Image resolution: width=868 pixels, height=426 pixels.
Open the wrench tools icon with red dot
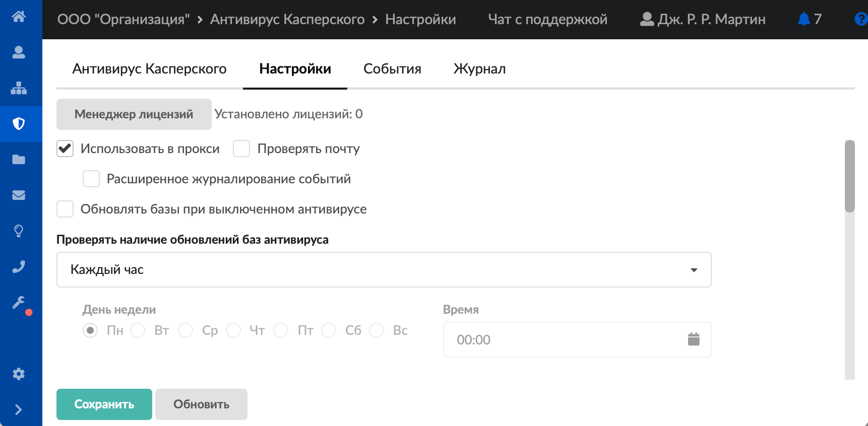pos(19,303)
